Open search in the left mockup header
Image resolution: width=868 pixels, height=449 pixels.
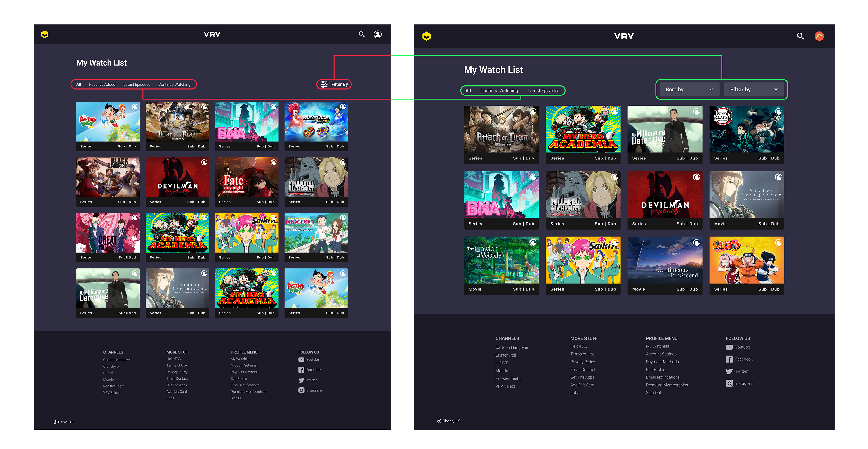click(362, 34)
